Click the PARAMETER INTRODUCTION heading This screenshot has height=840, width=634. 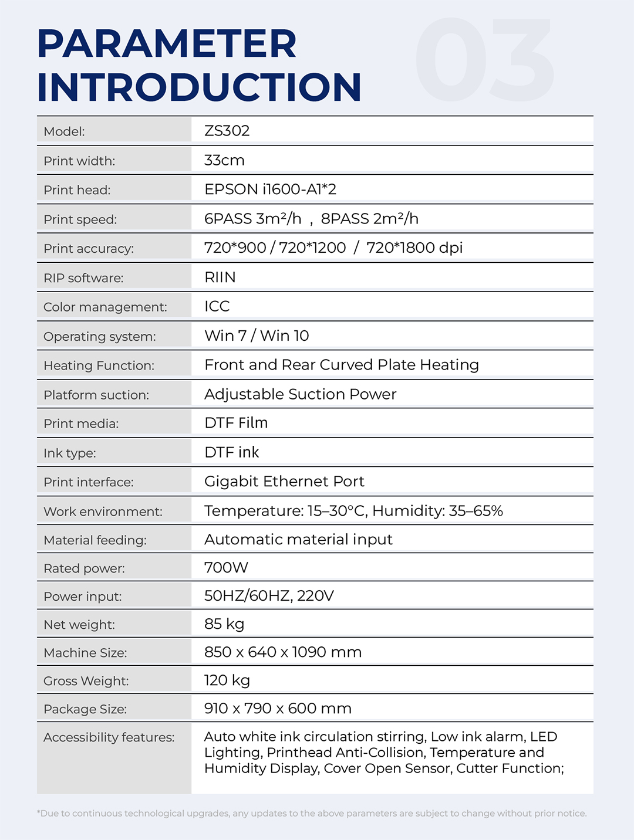pyautogui.click(x=198, y=65)
